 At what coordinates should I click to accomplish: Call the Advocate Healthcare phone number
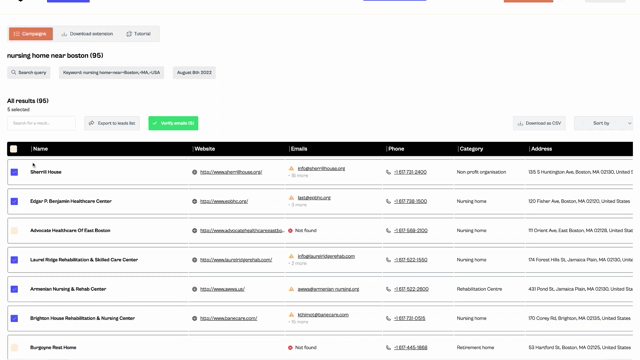411,231
